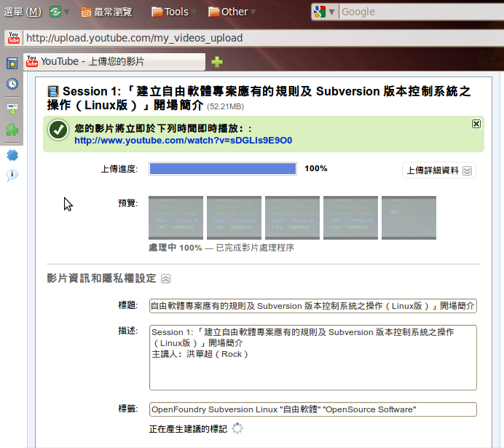Screen dimensions: 504x448
Task: Focus the URL address field
Action: 264,38
